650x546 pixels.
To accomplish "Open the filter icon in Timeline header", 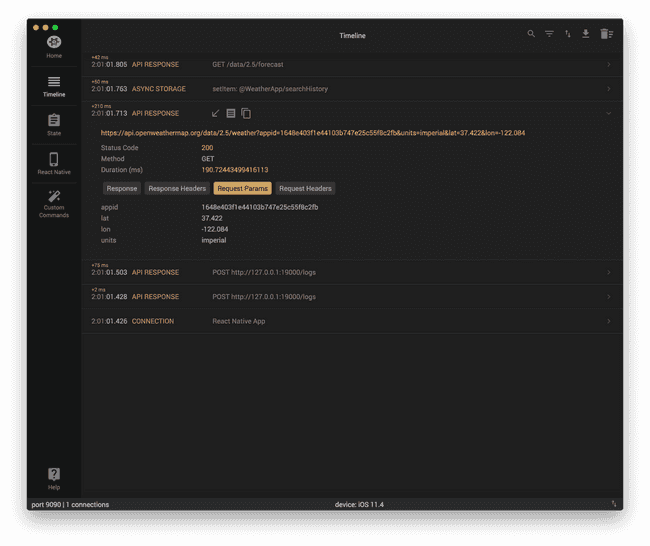I will [x=549, y=34].
